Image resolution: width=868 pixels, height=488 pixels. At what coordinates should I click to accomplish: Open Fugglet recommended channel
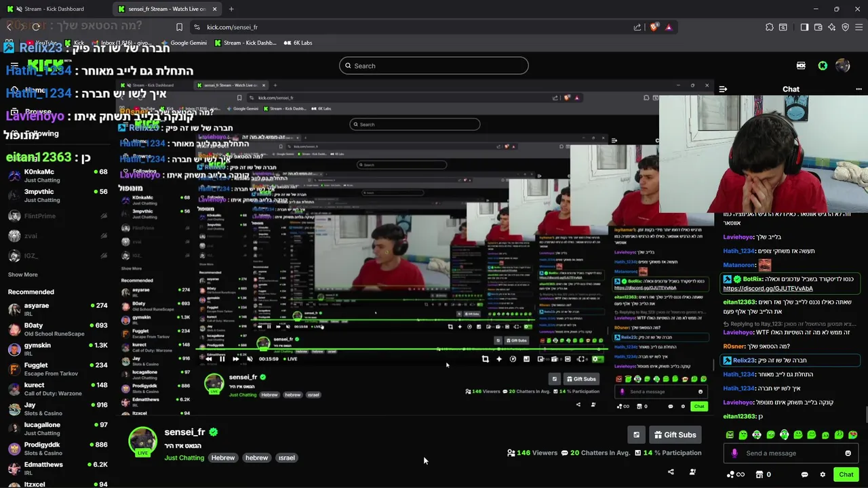pyautogui.click(x=58, y=369)
